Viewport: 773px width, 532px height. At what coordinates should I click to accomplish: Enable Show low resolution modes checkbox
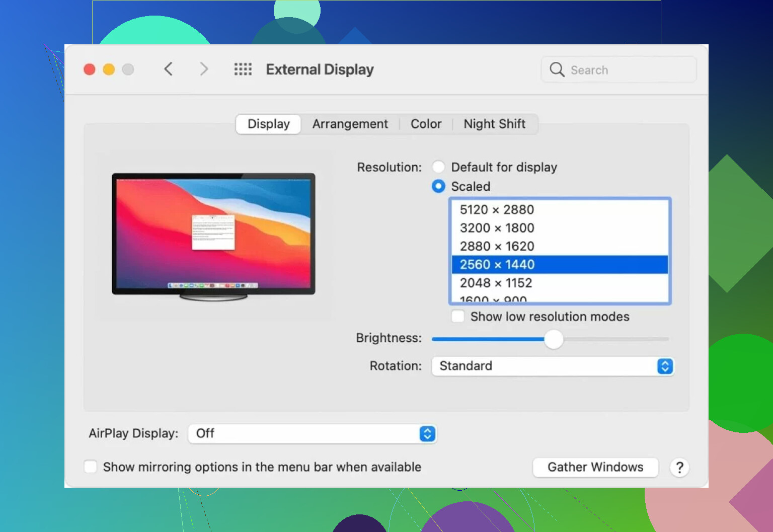(x=458, y=317)
